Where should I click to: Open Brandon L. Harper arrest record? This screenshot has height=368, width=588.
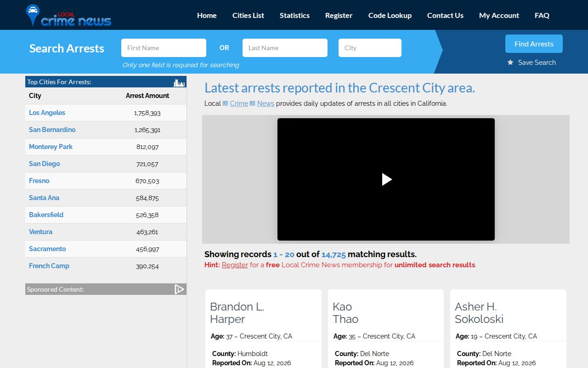237,313
